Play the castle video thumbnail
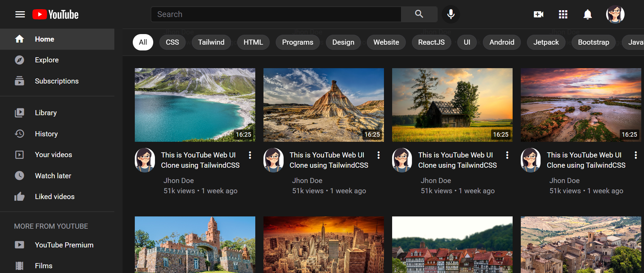The height and width of the screenshot is (273, 644). pyautogui.click(x=195, y=245)
